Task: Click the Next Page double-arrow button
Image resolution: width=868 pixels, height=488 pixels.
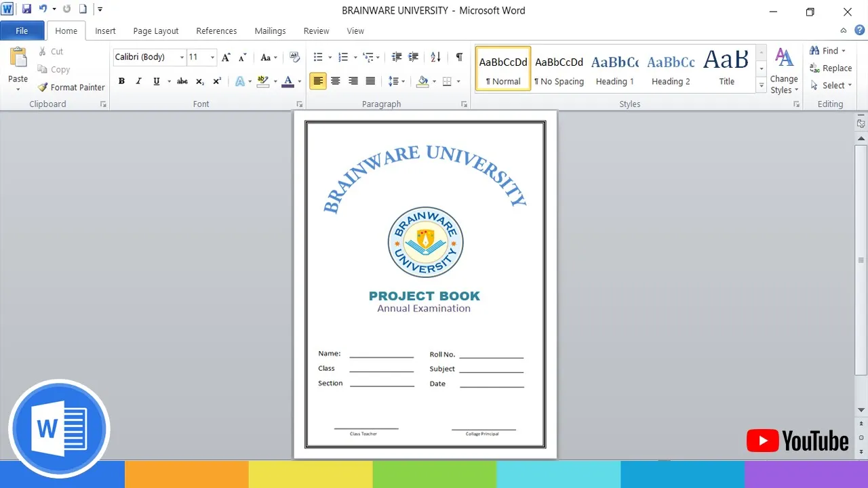Action: coord(861,453)
